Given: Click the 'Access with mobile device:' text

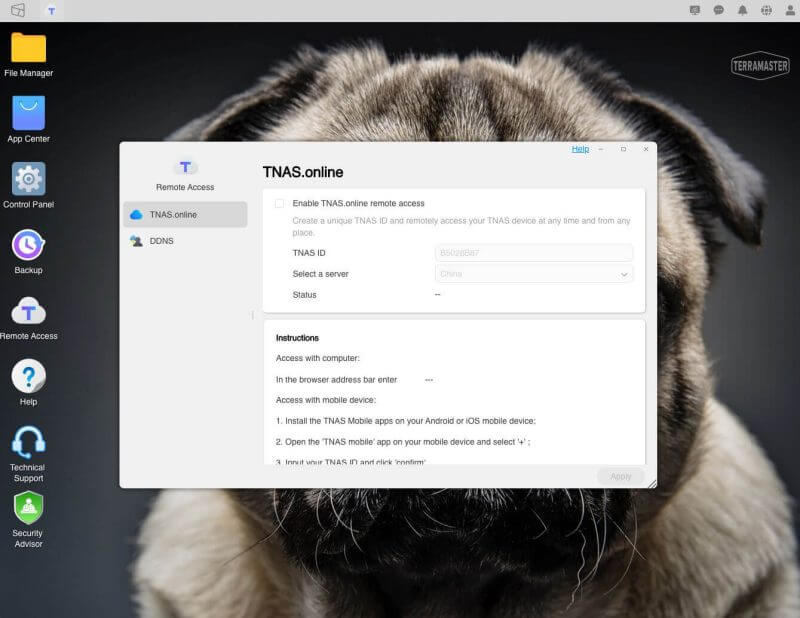Looking at the screenshot, I should point(326,400).
